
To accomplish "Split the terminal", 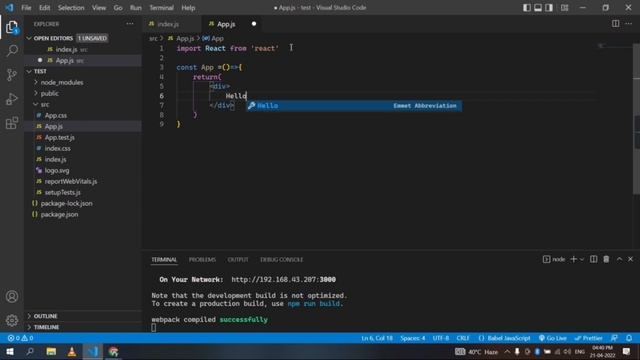I will click(593, 259).
